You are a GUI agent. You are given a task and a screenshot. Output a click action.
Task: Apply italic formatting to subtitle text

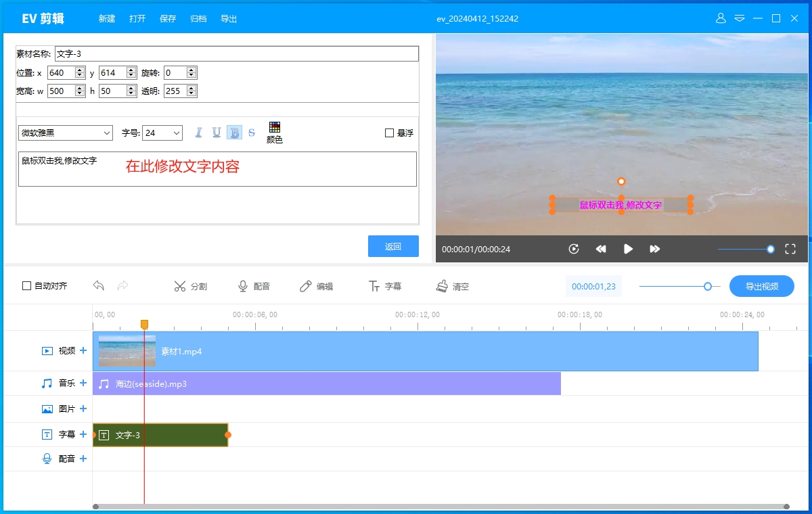pyautogui.click(x=198, y=132)
